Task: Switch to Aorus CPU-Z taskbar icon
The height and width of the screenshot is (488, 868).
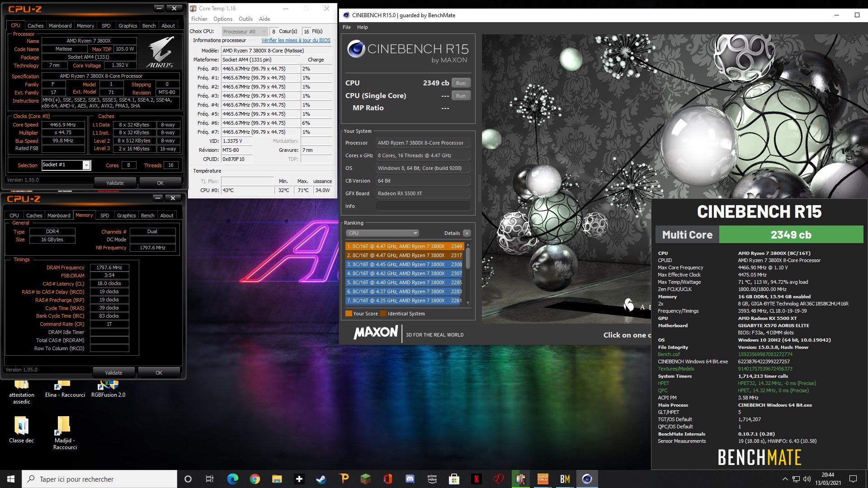Action: point(542,479)
